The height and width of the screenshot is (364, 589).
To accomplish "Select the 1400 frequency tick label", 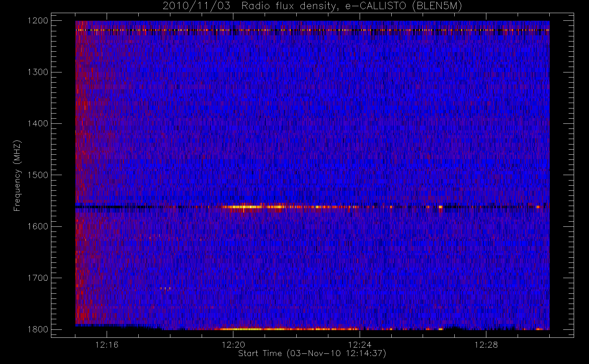I will tap(38, 123).
